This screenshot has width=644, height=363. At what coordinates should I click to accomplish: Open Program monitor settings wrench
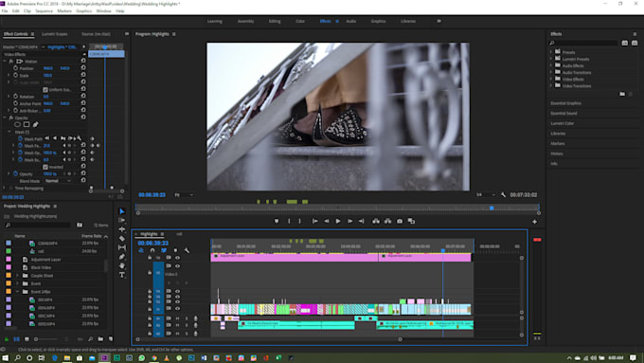[503, 195]
